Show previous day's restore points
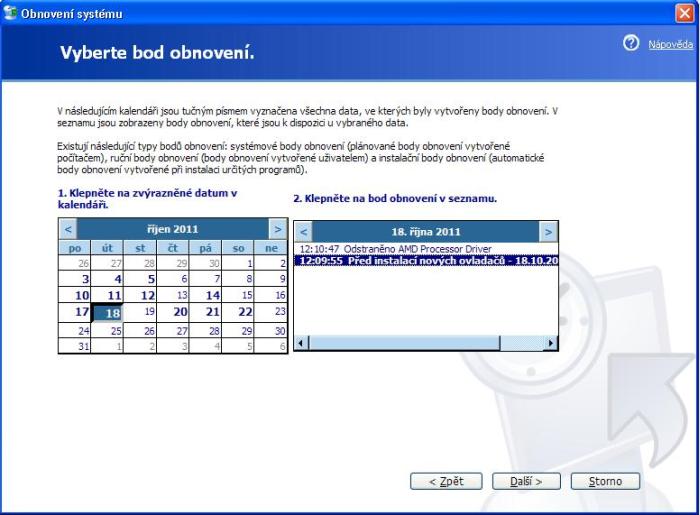This screenshot has height=515, width=700. [x=304, y=232]
